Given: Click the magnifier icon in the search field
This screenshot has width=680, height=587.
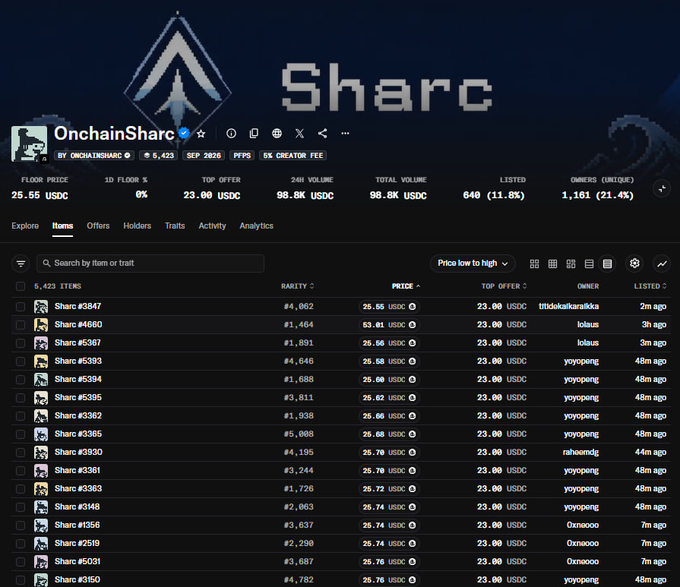Looking at the screenshot, I should 46,263.
